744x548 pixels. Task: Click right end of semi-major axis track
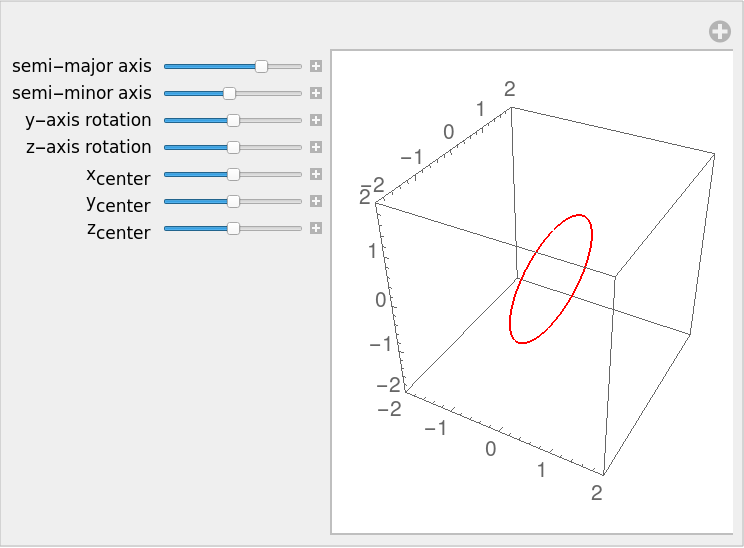pos(298,66)
